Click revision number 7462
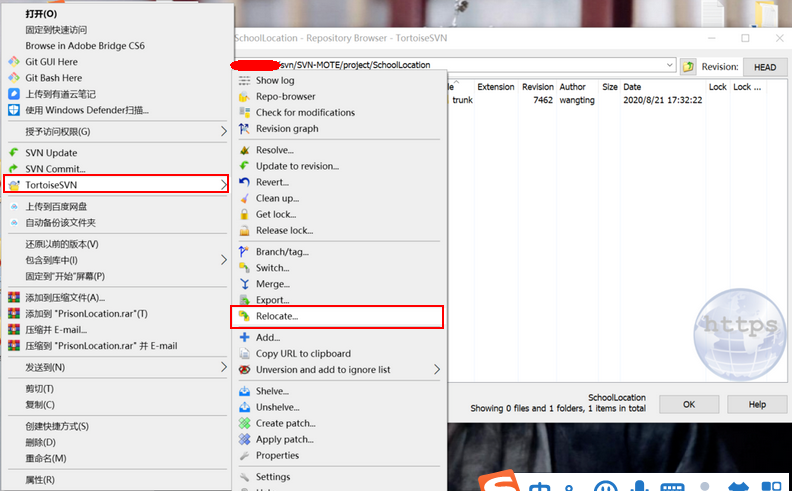Viewport: 792px width, 491px height. click(x=543, y=100)
